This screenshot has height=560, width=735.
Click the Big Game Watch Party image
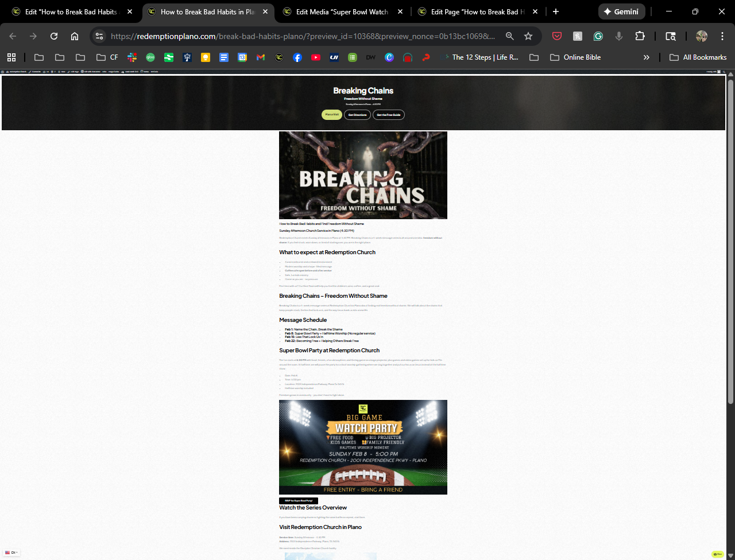point(363,447)
